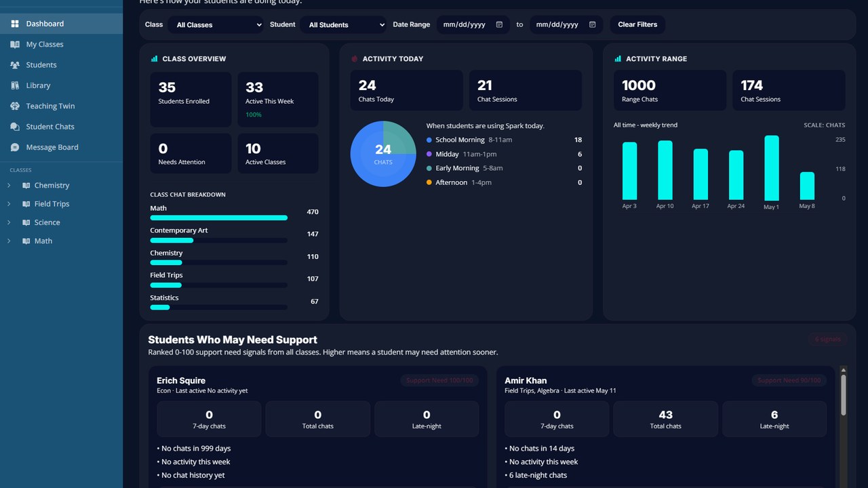This screenshot has width=868, height=488.
Task: Go to Dashboard in sidebar
Action: 61,24
